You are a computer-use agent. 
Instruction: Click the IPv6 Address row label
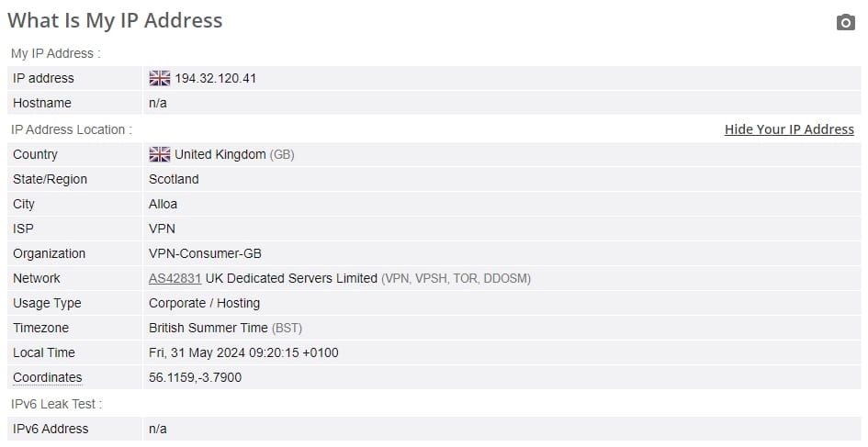click(51, 429)
